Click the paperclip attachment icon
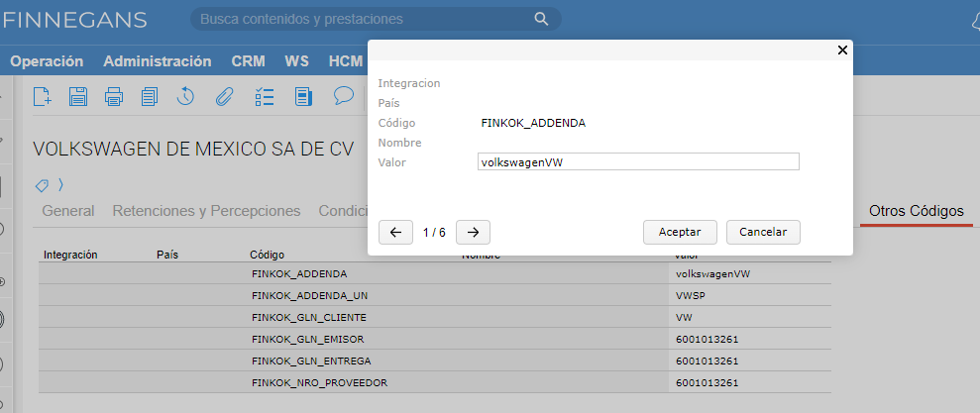The image size is (980, 413). tap(224, 96)
